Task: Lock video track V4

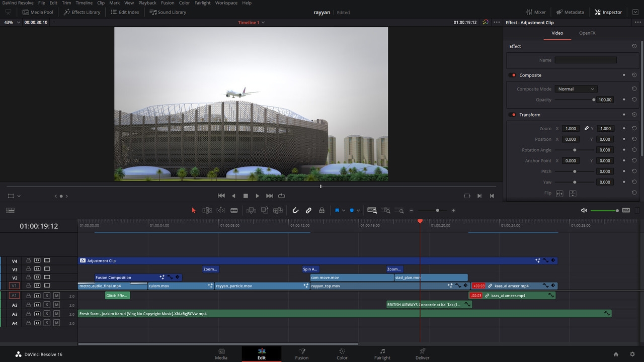Action: [x=29, y=260]
